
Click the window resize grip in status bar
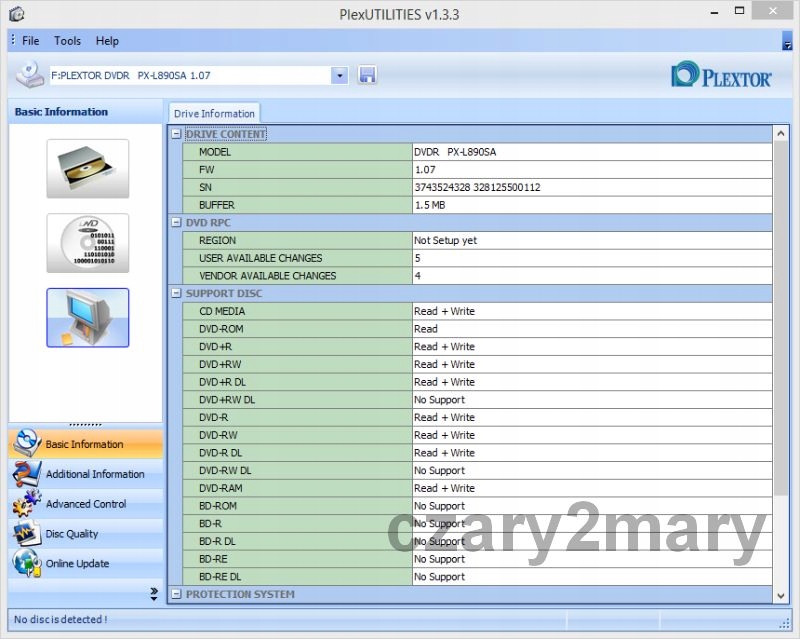(x=785, y=624)
